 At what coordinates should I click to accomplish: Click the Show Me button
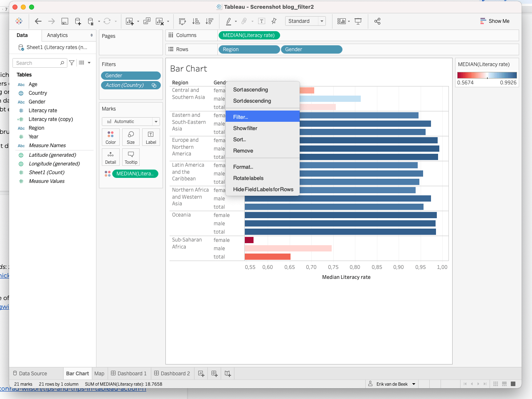click(x=495, y=21)
